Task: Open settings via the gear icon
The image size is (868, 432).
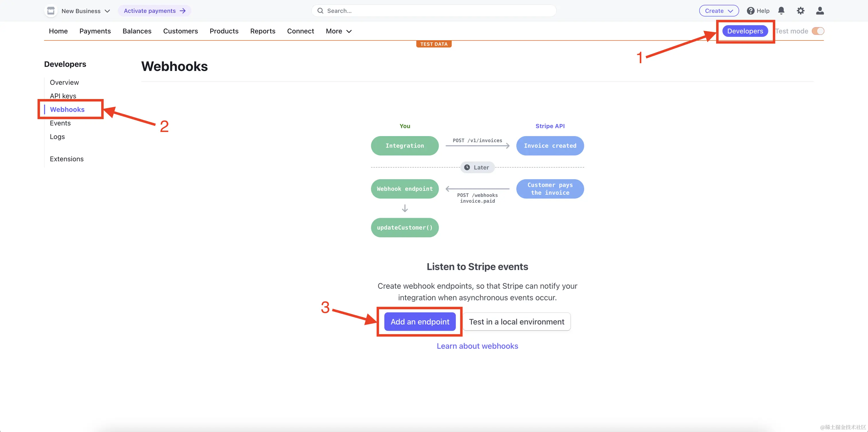Action: 800,11
